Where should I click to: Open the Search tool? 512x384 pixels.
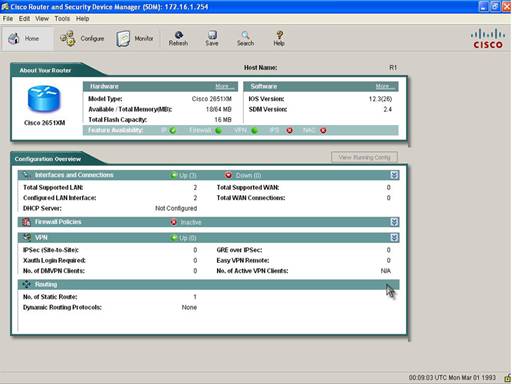[x=245, y=39]
